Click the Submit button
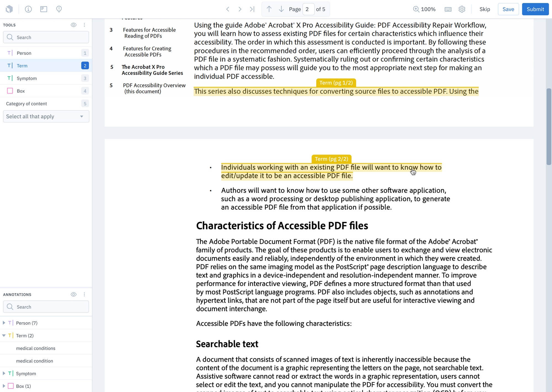 (x=535, y=9)
